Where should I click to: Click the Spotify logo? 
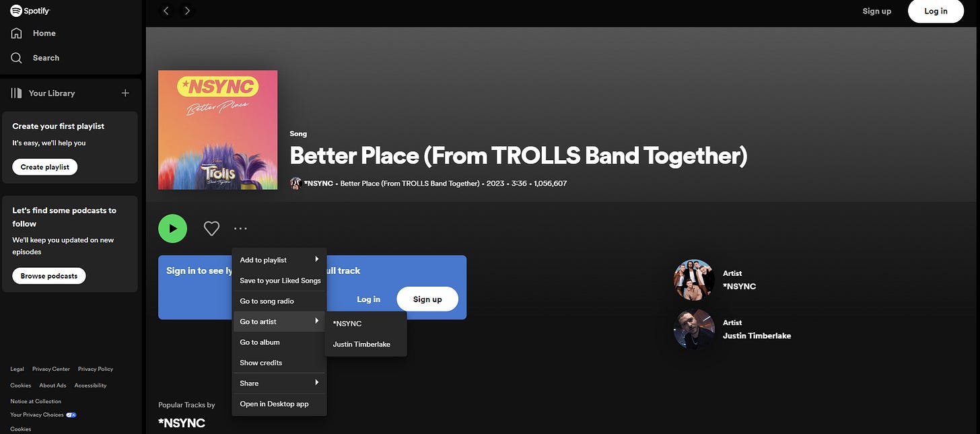point(30,11)
